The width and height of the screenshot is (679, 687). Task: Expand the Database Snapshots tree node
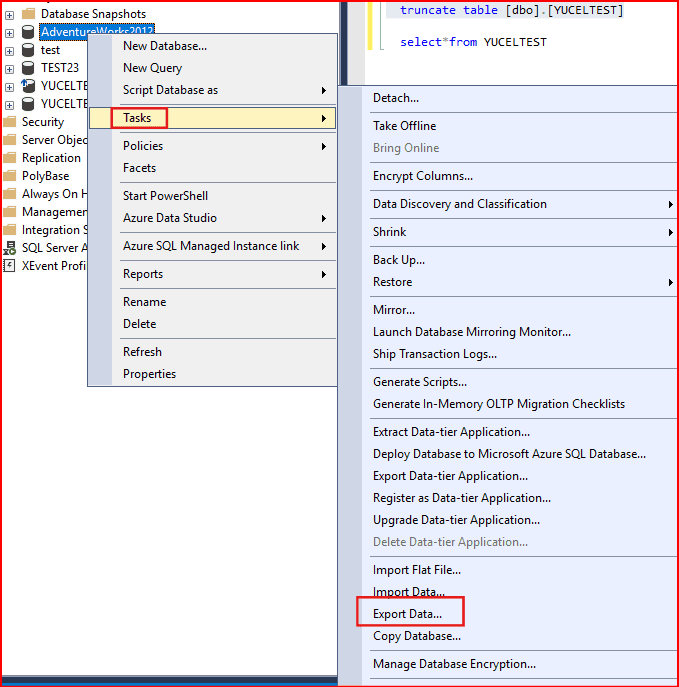9,14
